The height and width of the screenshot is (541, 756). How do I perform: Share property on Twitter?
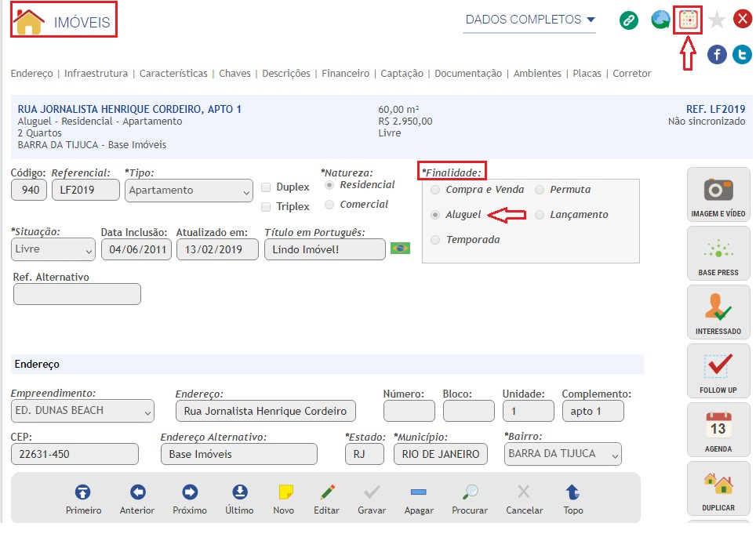pos(742,54)
